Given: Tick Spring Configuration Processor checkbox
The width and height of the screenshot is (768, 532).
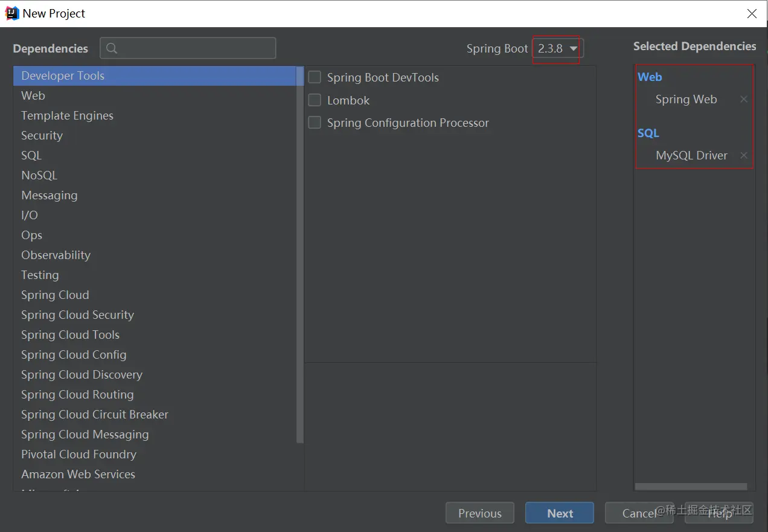Looking at the screenshot, I should (x=315, y=123).
